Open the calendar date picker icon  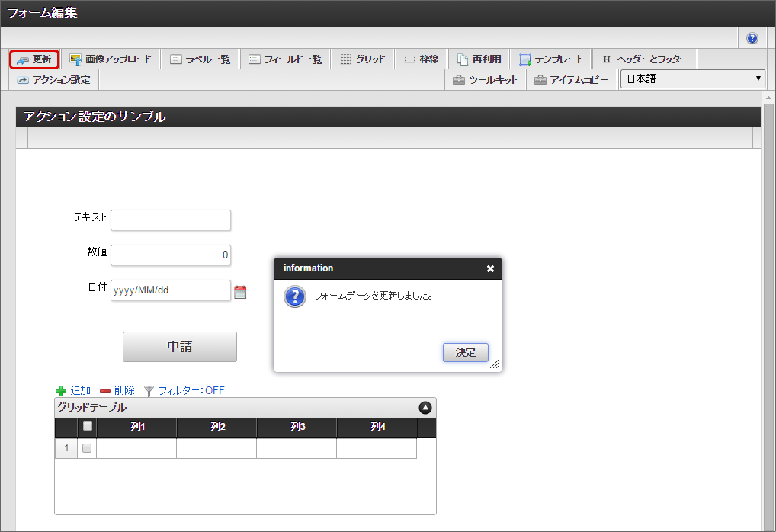point(240,291)
